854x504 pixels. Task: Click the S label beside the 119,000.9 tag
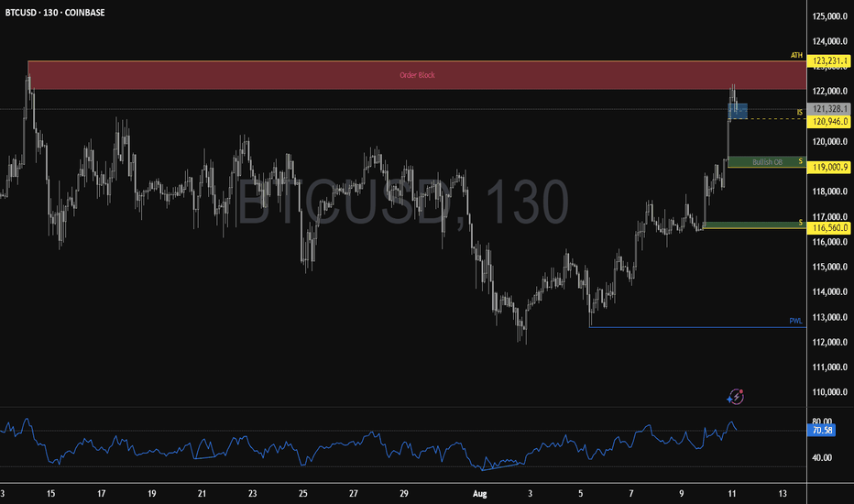pyautogui.click(x=801, y=161)
